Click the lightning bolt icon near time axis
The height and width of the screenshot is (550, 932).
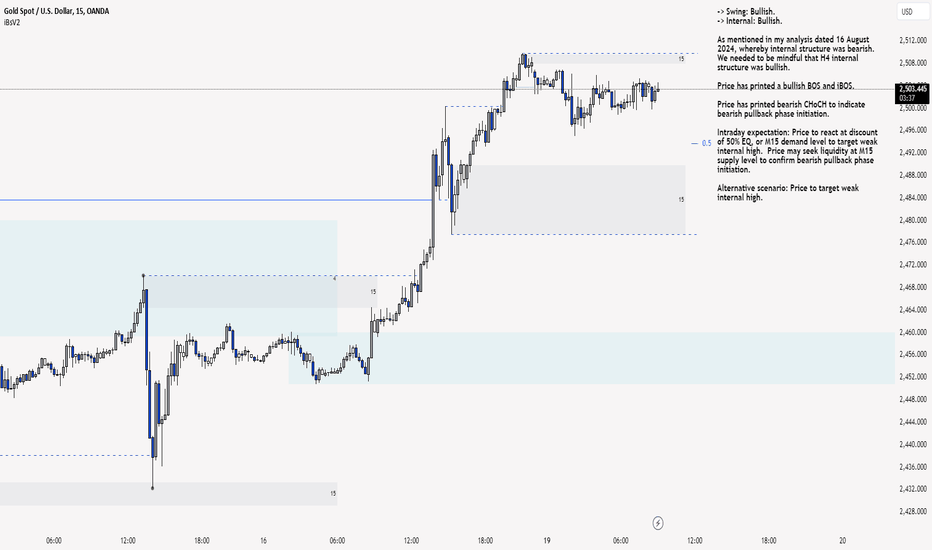658,523
